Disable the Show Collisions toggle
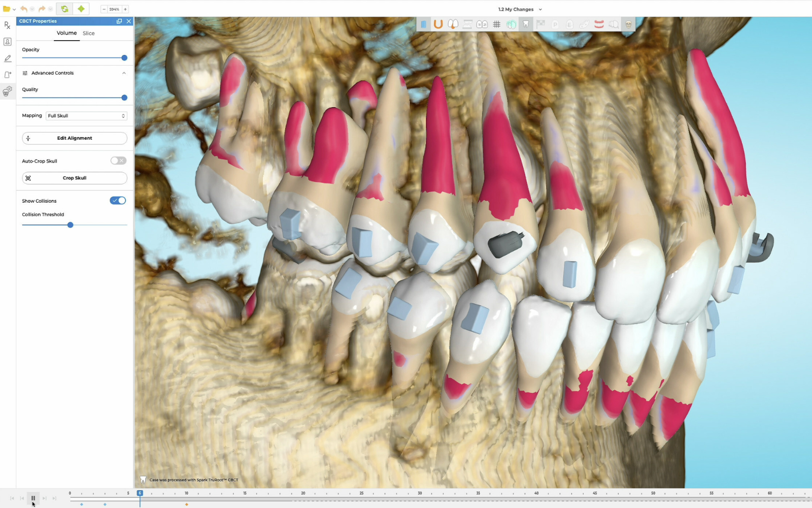 (117, 200)
